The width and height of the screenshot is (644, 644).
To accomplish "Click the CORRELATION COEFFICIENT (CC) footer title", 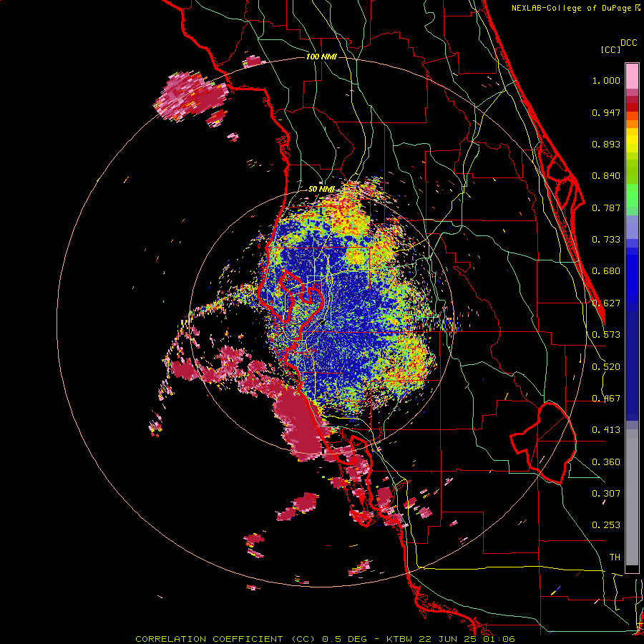I will (226, 639).
